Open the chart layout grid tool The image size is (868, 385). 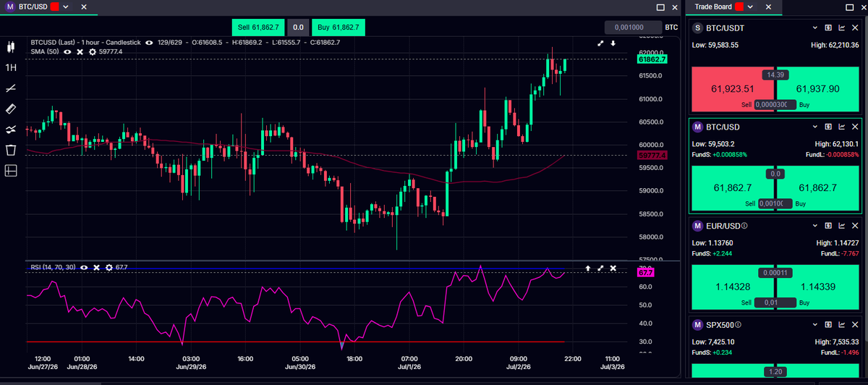click(x=10, y=171)
